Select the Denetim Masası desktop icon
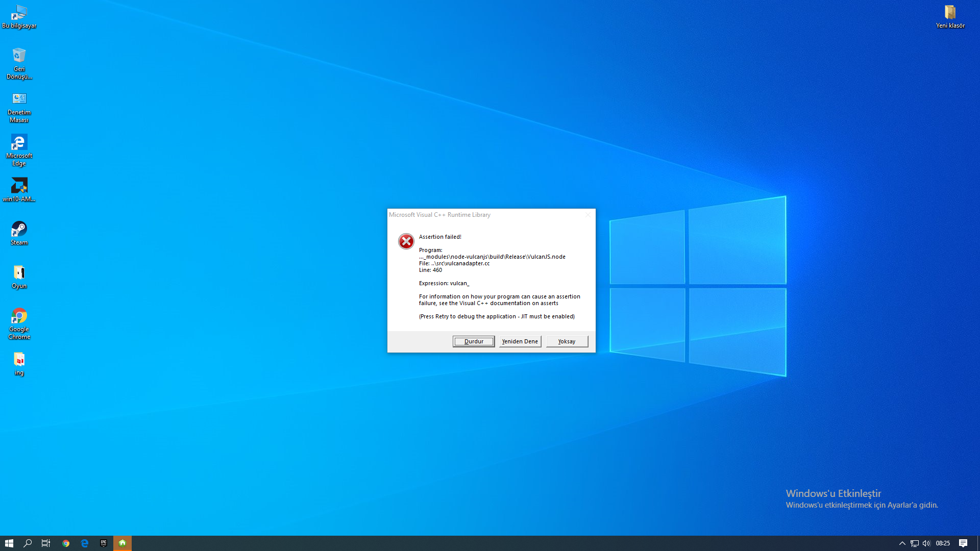The image size is (980, 551). click(19, 107)
